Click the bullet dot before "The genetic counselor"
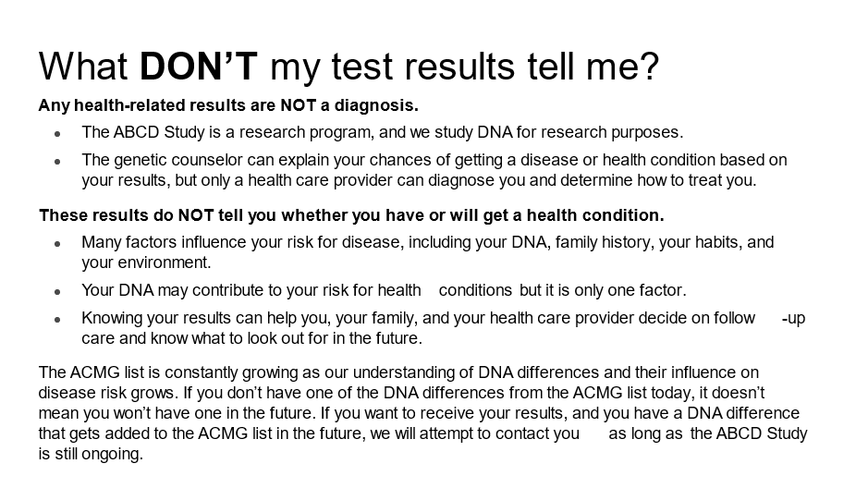This screenshot has width=868, height=488. (x=58, y=161)
